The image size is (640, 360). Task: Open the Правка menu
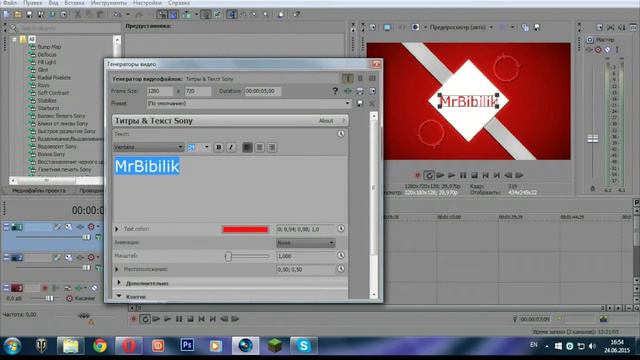point(33,3)
